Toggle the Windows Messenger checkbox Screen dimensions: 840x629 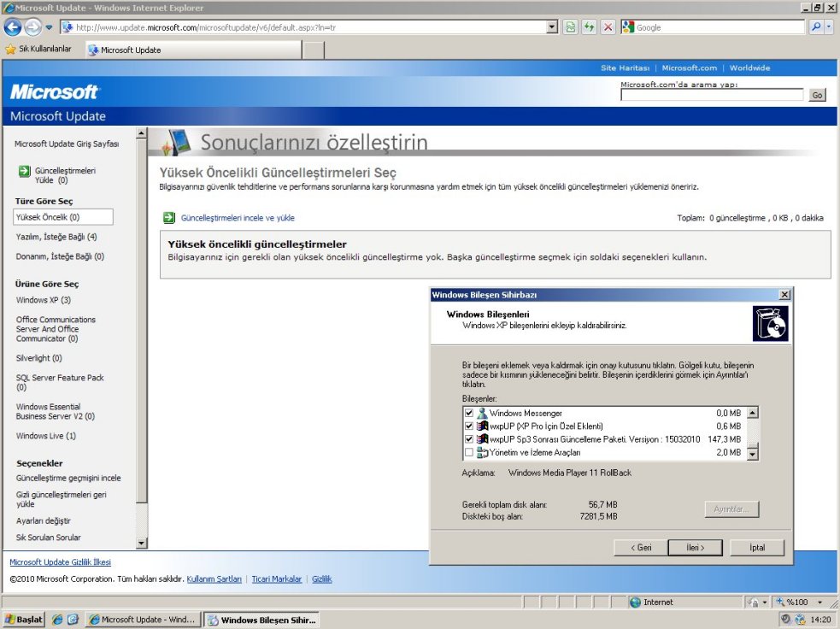pos(469,413)
